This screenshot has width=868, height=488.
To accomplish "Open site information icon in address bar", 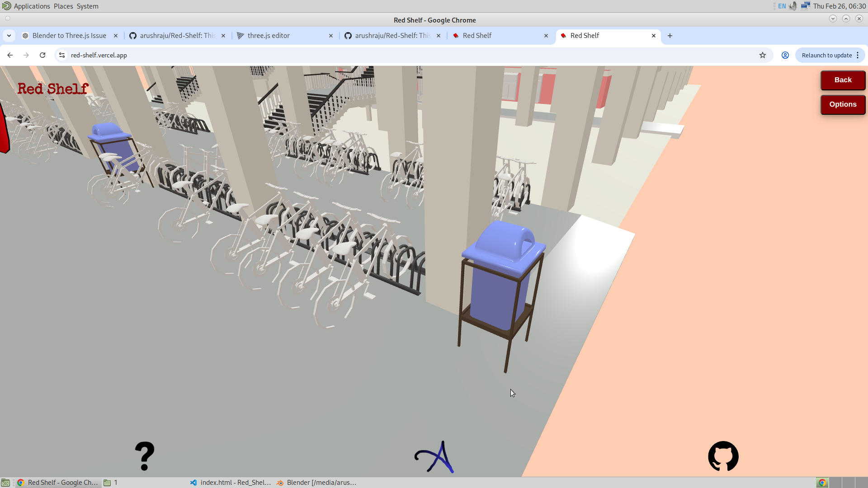I will click(61, 55).
